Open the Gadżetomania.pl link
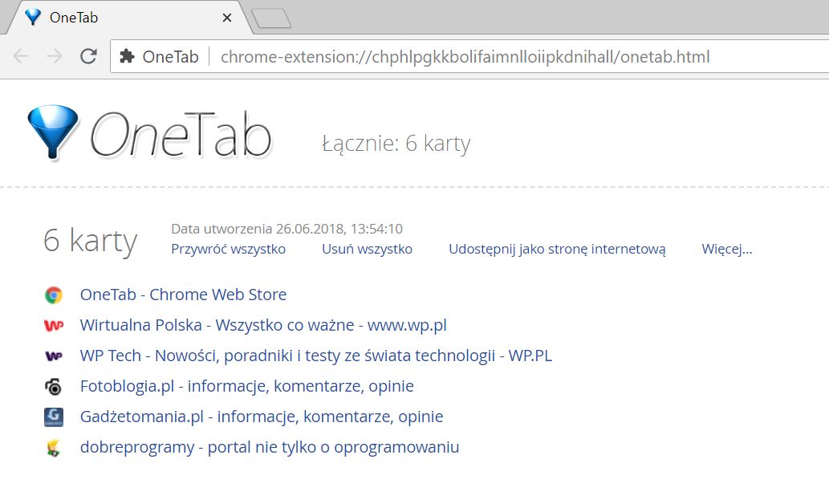The width and height of the screenshot is (829, 504). [x=261, y=417]
